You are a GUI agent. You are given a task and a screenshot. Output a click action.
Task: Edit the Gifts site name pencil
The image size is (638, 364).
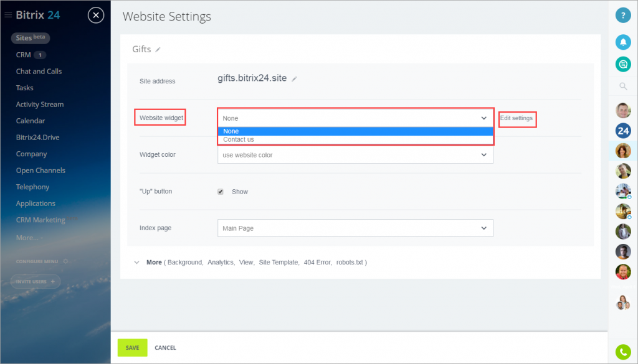coord(158,50)
